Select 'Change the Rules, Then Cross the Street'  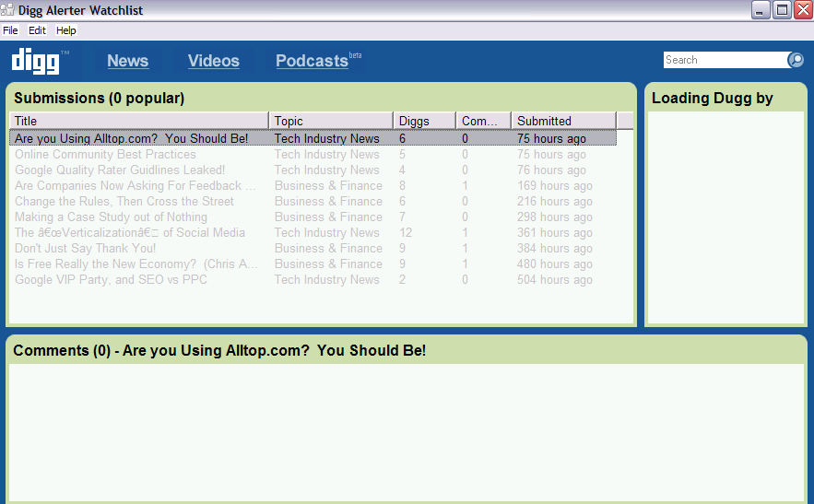(313, 202)
